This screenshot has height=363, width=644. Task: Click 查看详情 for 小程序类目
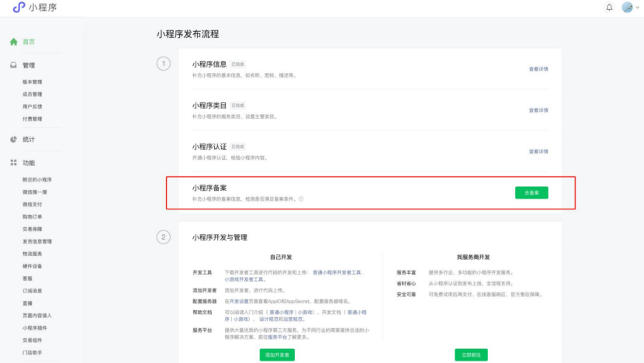538,110
